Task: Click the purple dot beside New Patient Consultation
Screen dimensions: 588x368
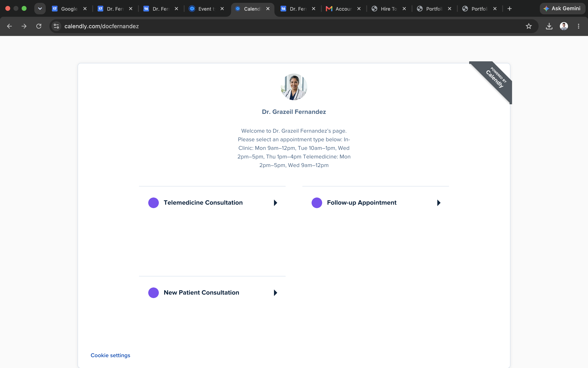Action: tap(154, 293)
